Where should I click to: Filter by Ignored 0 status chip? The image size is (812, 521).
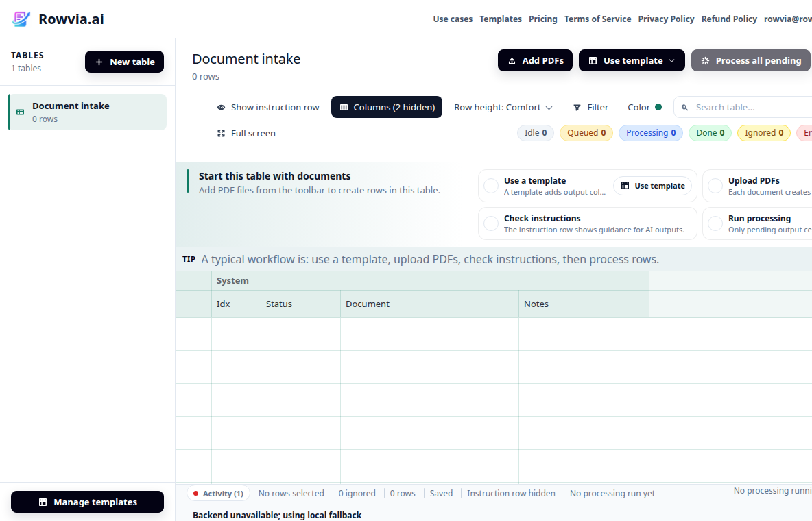764,133
